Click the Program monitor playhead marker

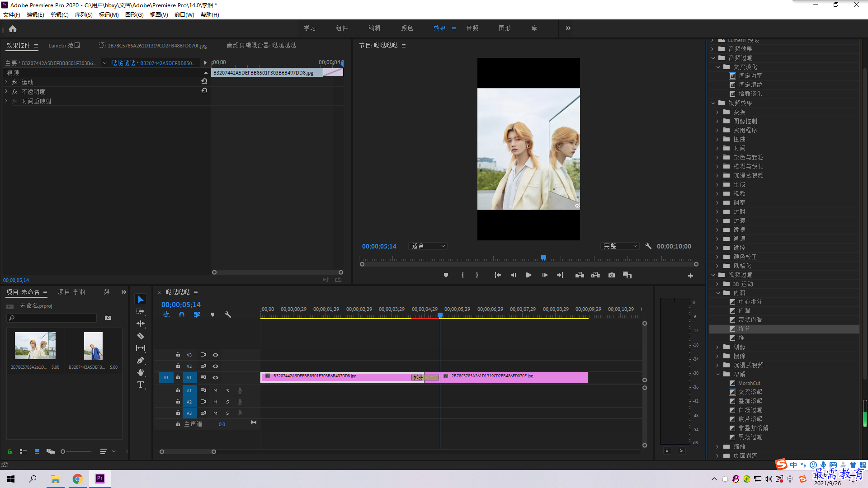click(544, 258)
